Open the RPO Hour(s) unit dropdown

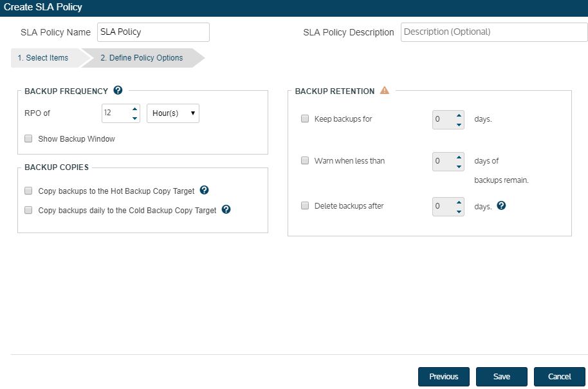[x=173, y=113]
